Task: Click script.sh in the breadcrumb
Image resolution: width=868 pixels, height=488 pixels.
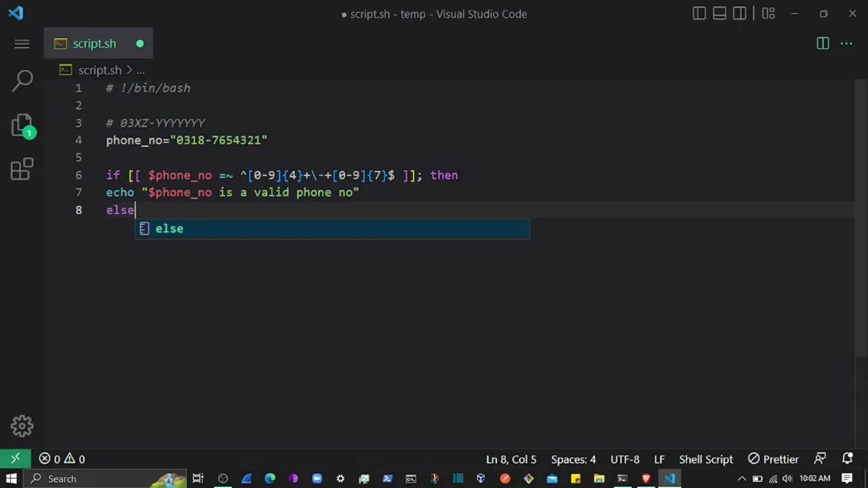Action: (x=100, y=70)
